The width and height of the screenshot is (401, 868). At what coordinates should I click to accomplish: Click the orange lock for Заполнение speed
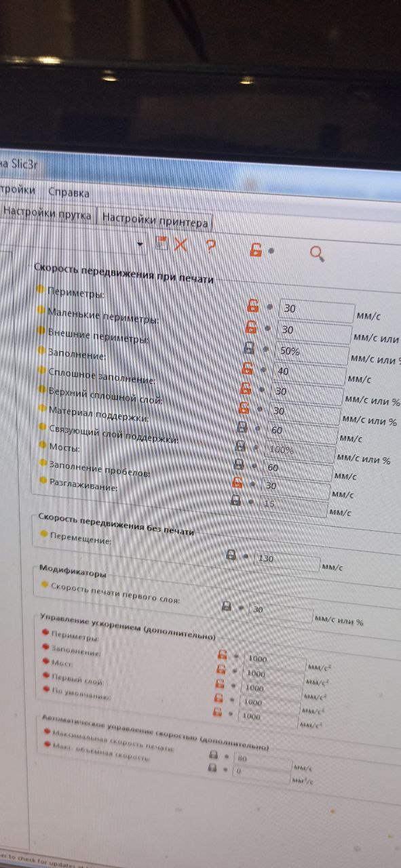[247, 370]
